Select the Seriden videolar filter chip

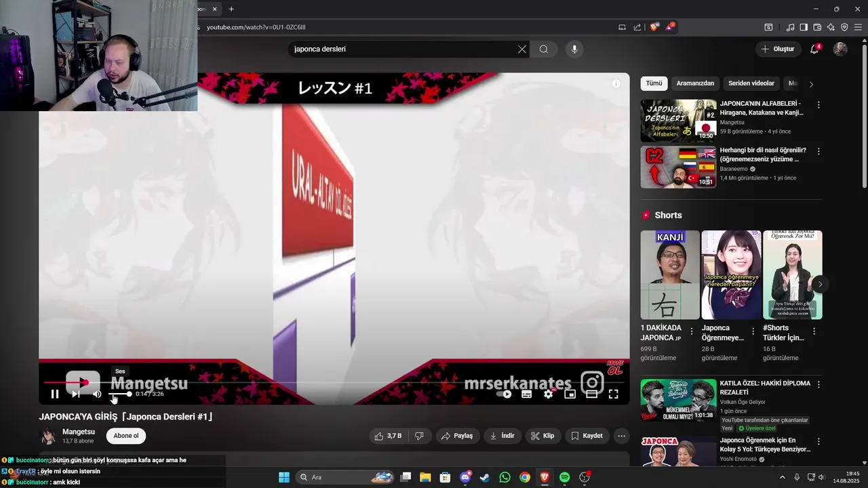(751, 83)
